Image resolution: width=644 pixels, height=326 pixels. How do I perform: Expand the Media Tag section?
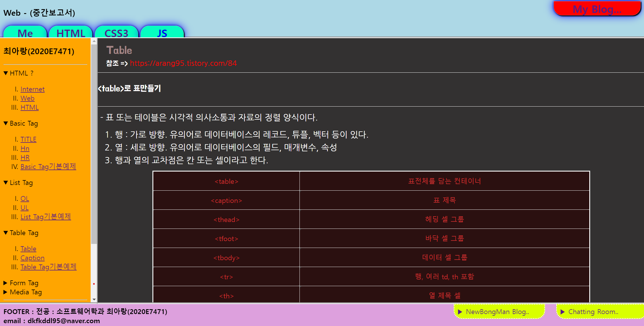point(5,292)
